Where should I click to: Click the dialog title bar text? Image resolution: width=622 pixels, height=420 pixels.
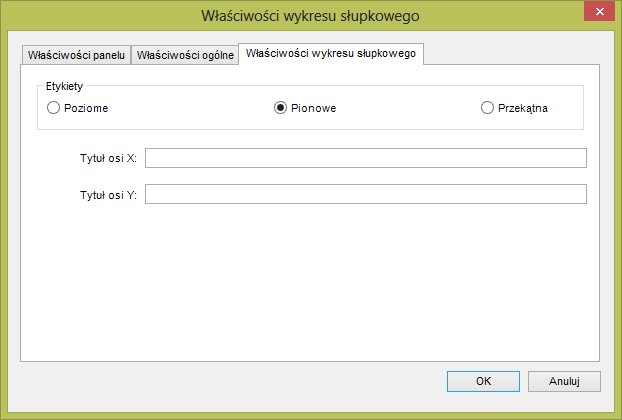click(x=310, y=16)
